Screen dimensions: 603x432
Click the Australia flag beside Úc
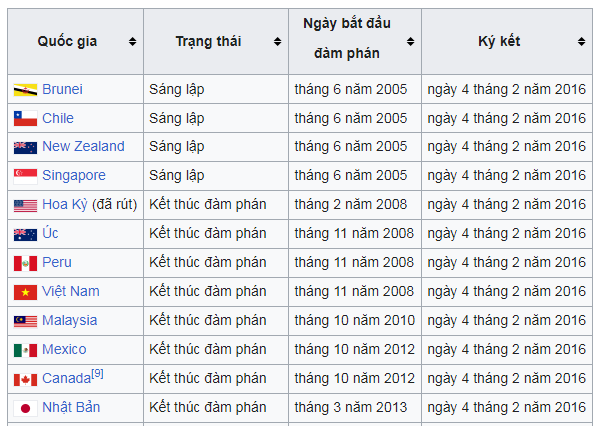(25, 234)
